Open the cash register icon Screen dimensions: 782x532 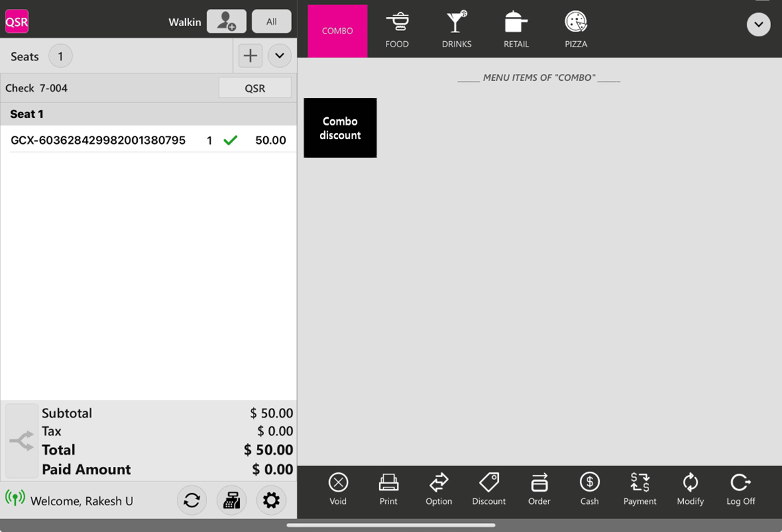232,500
